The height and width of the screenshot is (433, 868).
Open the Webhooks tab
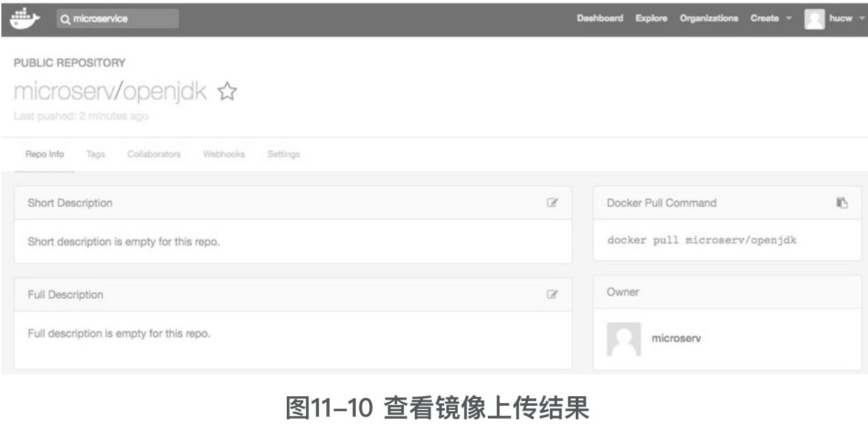point(224,155)
